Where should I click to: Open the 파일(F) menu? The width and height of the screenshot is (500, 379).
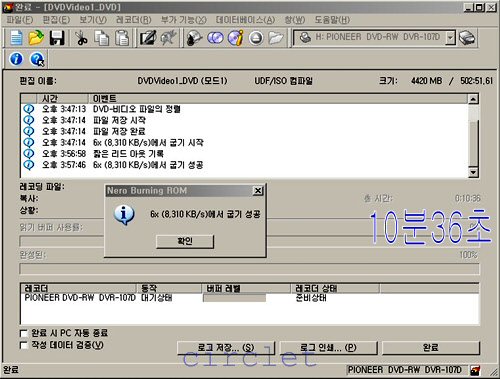[x=20, y=20]
